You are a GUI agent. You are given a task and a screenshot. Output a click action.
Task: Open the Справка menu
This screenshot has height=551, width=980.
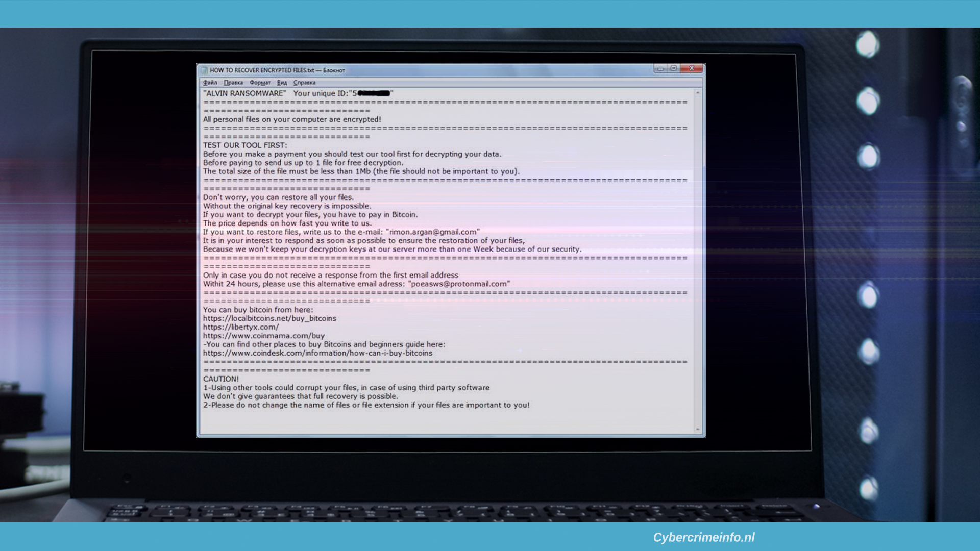point(304,83)
